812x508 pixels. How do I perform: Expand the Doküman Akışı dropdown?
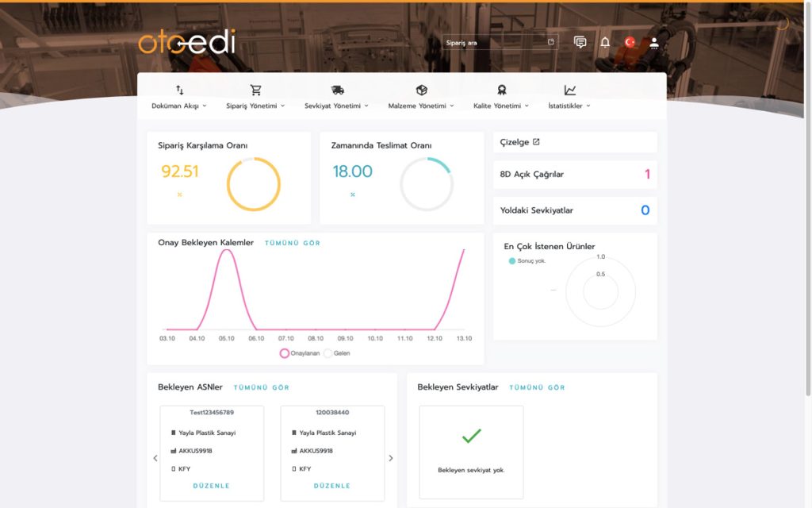[x=179, y=106]
